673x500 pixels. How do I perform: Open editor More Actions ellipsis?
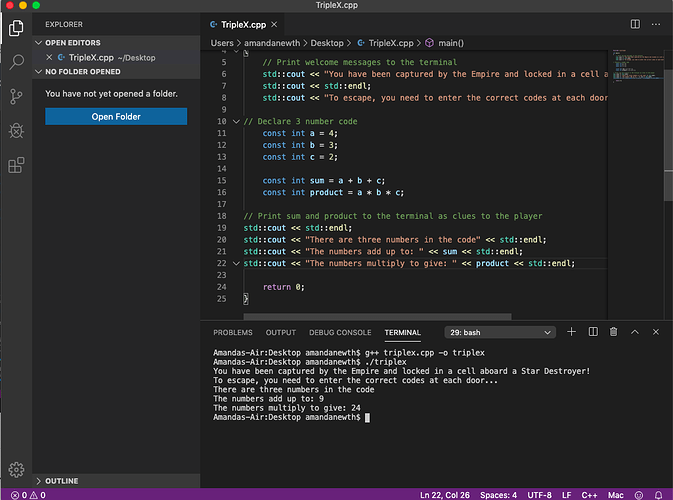(656, 24)
